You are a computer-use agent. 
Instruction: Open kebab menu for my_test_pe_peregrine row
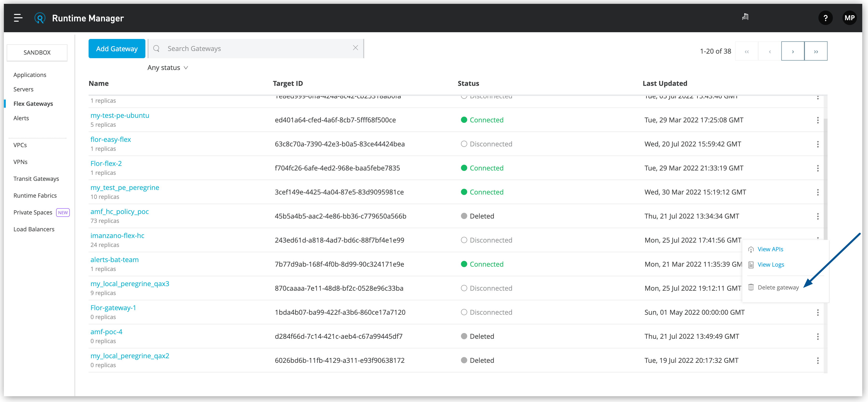pyautogui.click(x=817, y=192)
